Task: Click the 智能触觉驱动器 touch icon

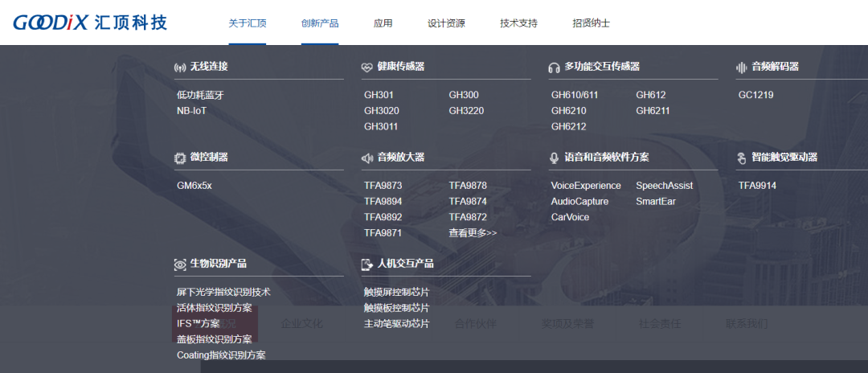Action: [741, 158]
